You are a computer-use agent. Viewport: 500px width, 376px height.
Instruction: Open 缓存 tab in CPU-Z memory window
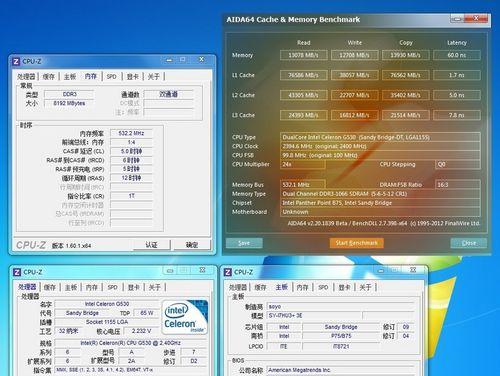tap(49, 77)
